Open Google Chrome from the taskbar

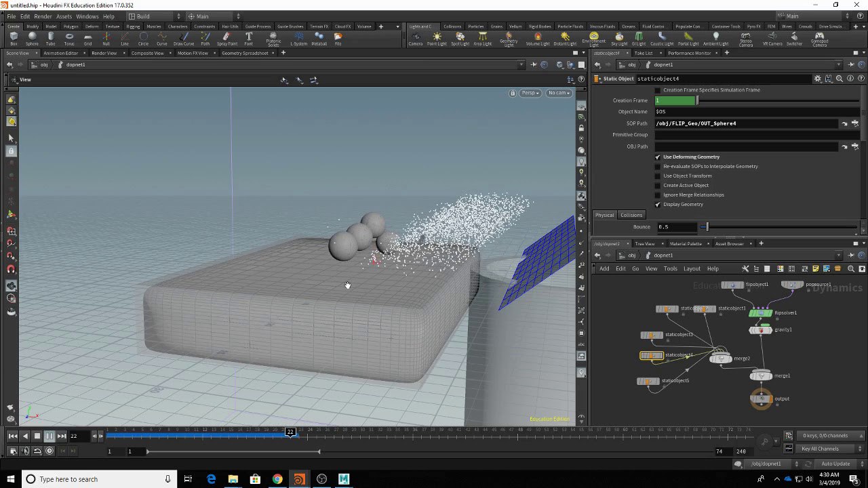[277, 479]
